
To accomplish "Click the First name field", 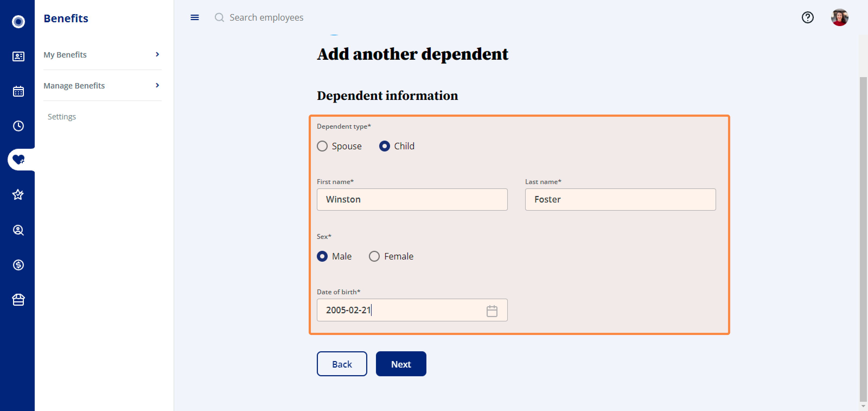I will 412,200.
